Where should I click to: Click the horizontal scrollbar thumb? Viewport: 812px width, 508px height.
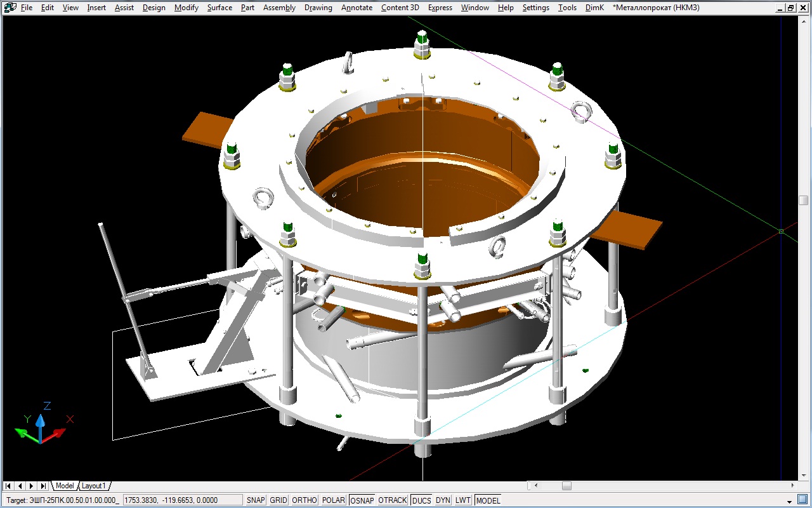click(x=566, y=486)
